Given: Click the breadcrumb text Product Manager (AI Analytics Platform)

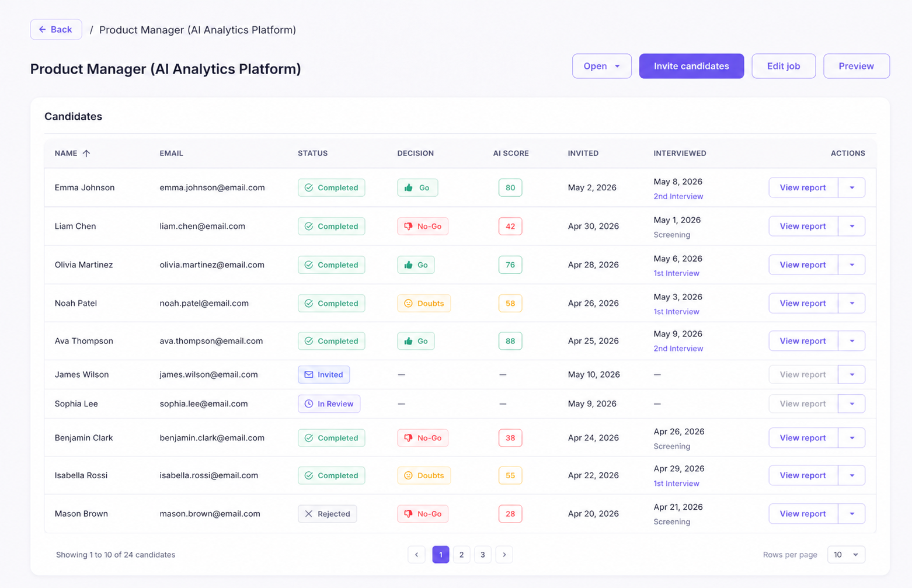Looking at the screenshot, I should click(x=197, y=30).
